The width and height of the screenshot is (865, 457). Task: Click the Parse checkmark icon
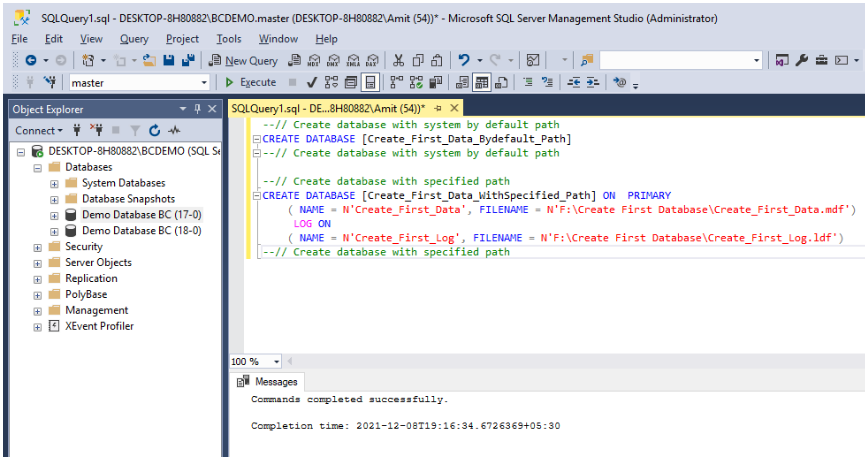tap(312, 82)
